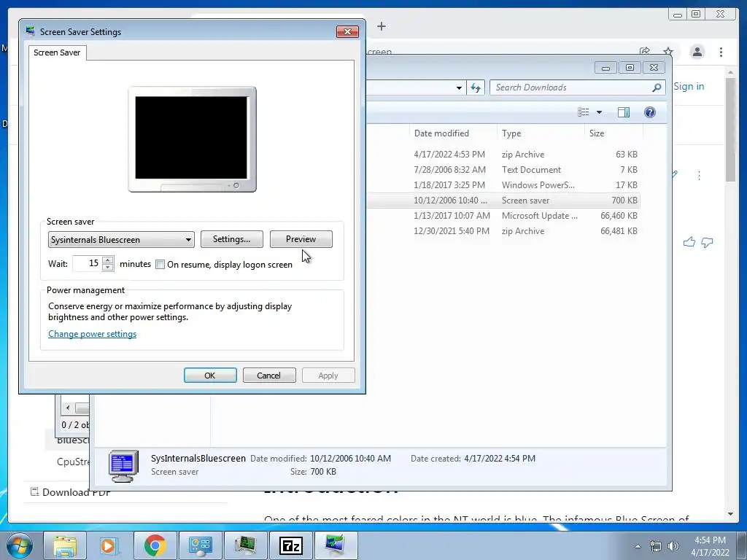Click the Sign in link on webpage
The height and width of the screenshot is (560, 747).
click(x=689, y=86)
